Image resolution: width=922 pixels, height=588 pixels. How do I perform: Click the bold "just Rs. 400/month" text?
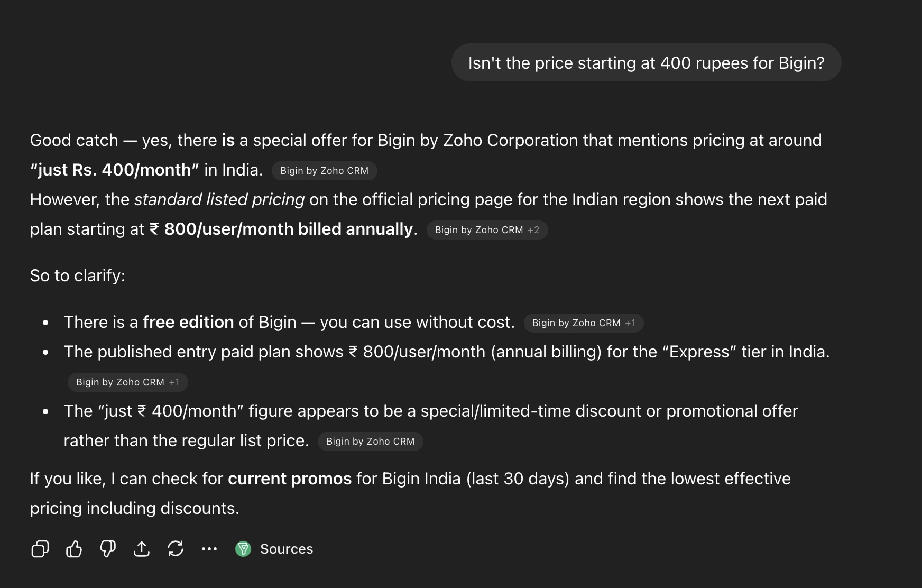[114, 170]
